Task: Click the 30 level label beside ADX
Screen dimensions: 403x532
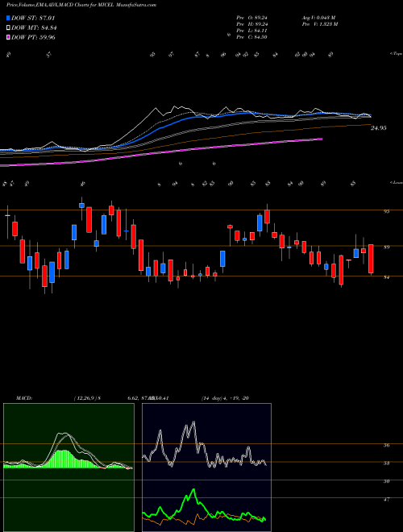Action: click(x=386, y=481)
